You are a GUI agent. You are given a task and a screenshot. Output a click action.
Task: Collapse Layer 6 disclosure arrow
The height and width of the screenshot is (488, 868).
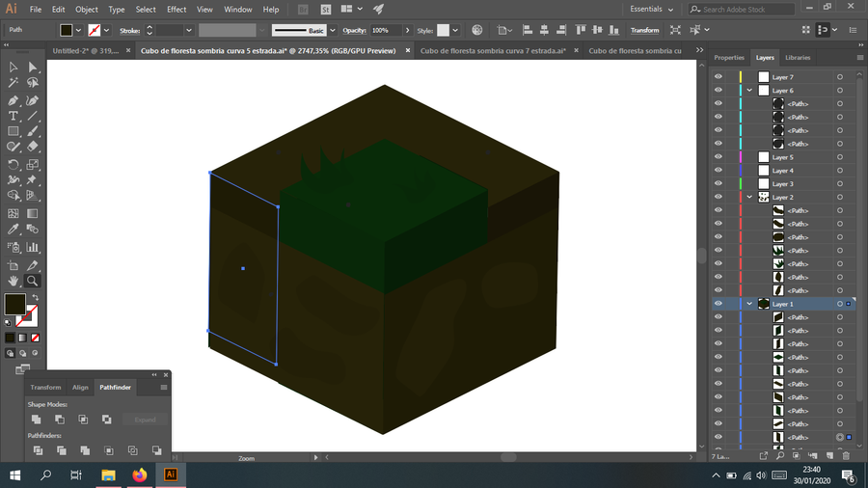pyautogui.click(x=749, y=91)
